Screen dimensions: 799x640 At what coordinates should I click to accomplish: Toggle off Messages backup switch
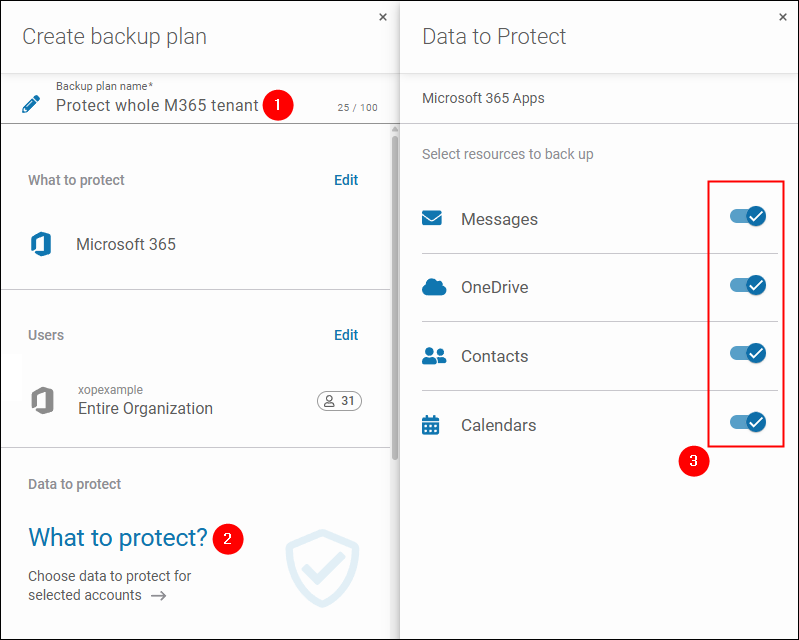point(748,216)
